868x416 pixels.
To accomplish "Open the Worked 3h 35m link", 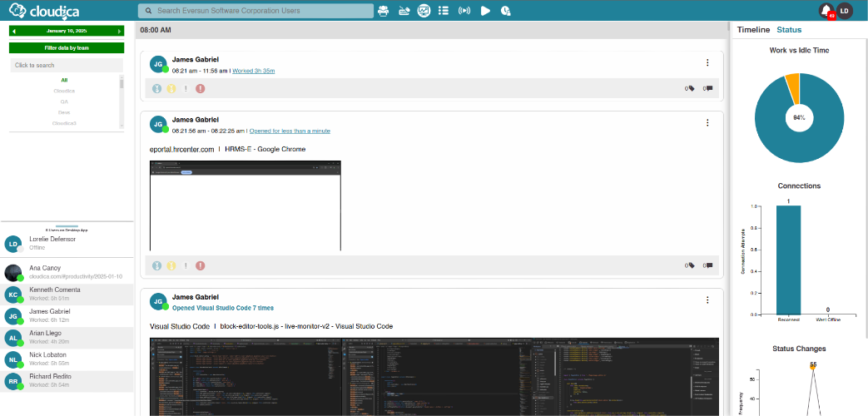I will pyautogui.click(x=254, y=71).
